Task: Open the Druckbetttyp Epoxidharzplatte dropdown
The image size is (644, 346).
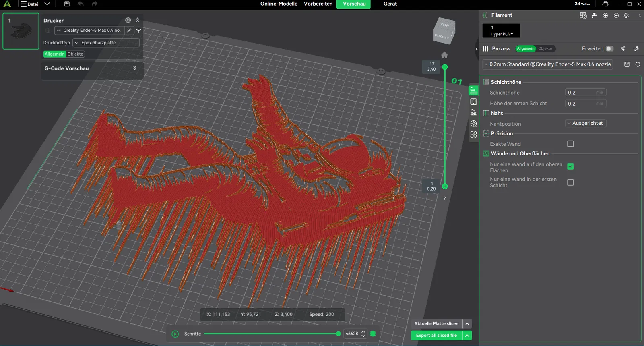Action: click(106, 43)
